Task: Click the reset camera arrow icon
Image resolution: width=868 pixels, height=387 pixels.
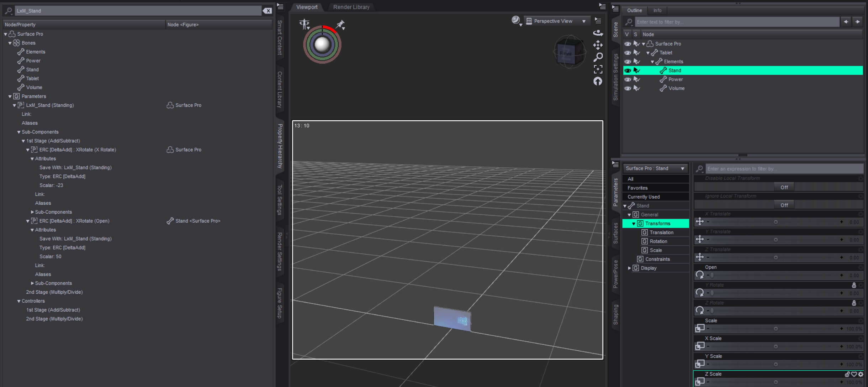Action: tap(598, 81)
